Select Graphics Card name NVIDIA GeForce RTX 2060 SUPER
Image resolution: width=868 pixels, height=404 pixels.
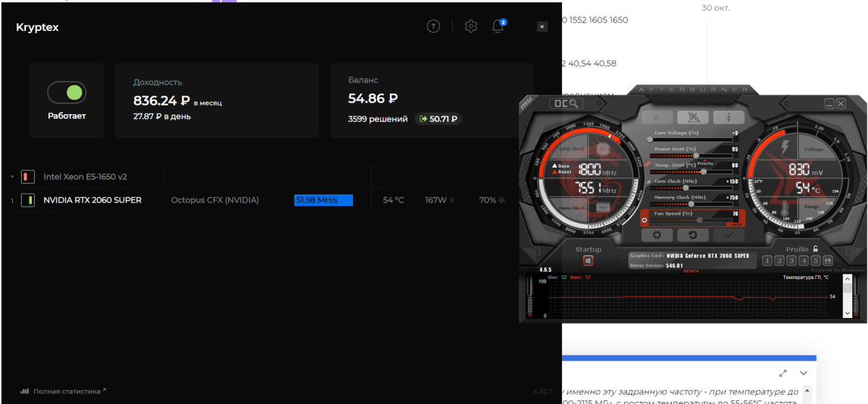coord(708,256)
